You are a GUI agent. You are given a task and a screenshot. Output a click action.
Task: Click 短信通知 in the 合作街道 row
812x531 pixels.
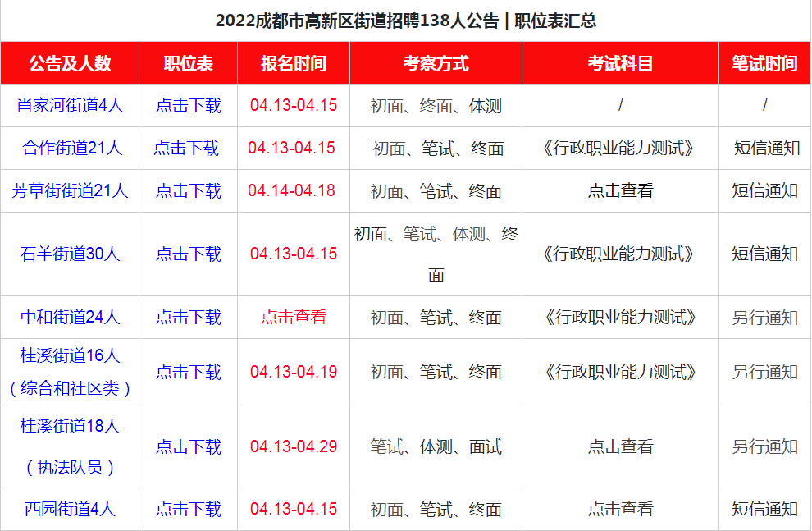pos(767,149)
